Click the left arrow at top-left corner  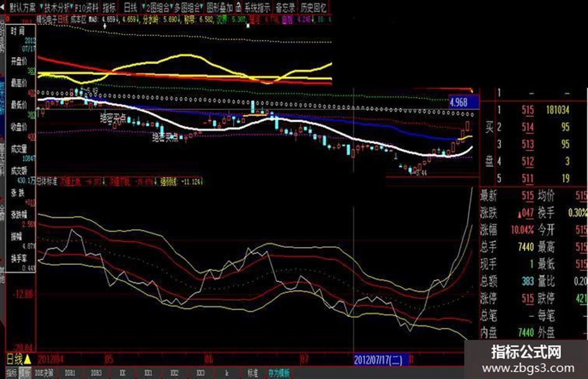(x=2, y=7)
